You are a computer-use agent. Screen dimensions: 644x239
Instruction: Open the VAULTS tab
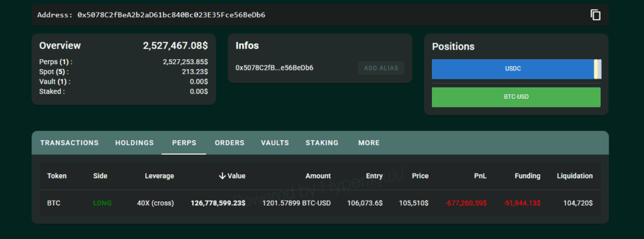(x=275, y=143)
